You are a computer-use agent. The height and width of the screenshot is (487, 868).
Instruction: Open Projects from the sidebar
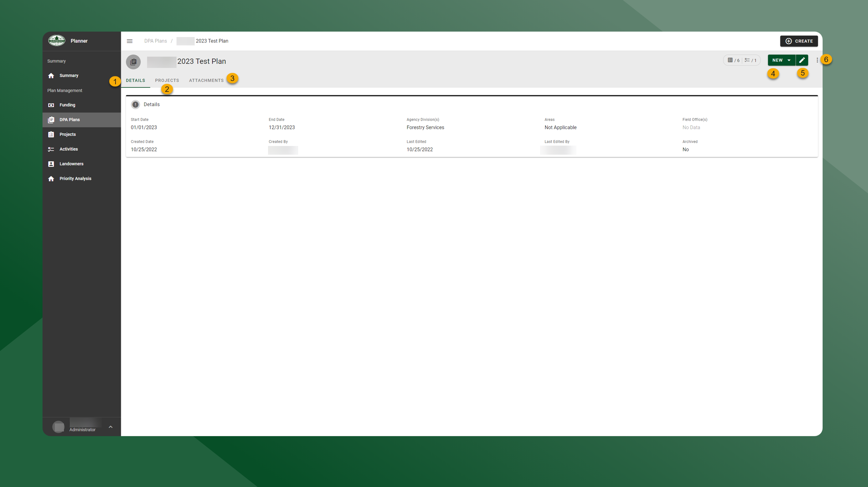pos(51,134)
